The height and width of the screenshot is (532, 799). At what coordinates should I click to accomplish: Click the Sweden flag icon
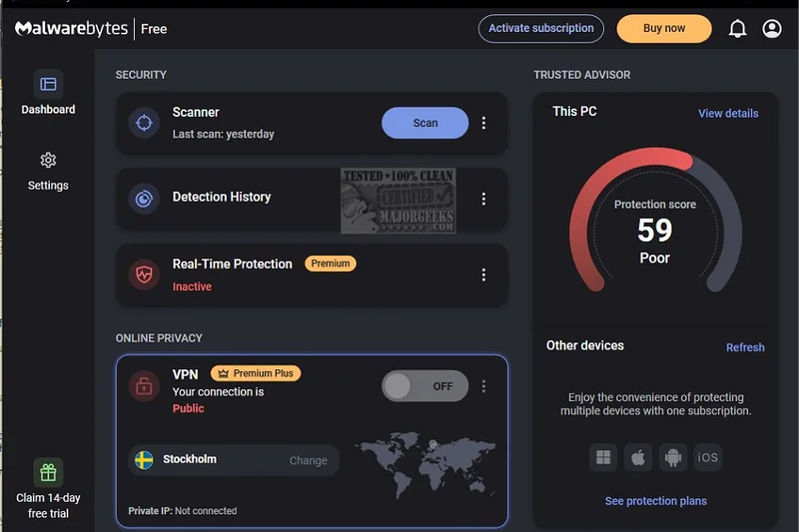click(x=144, y=460)
